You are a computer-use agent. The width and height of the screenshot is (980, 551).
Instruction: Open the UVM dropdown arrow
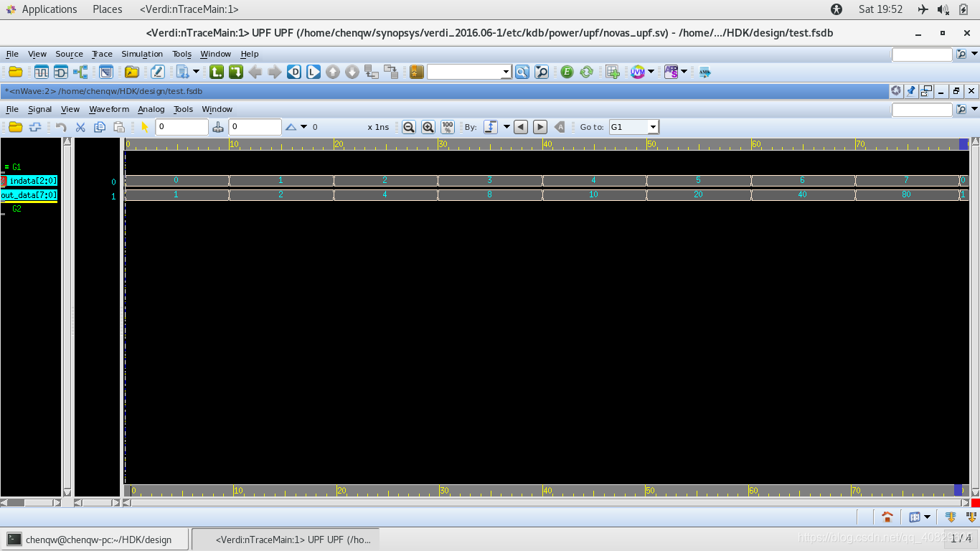(x=651, y=72)
